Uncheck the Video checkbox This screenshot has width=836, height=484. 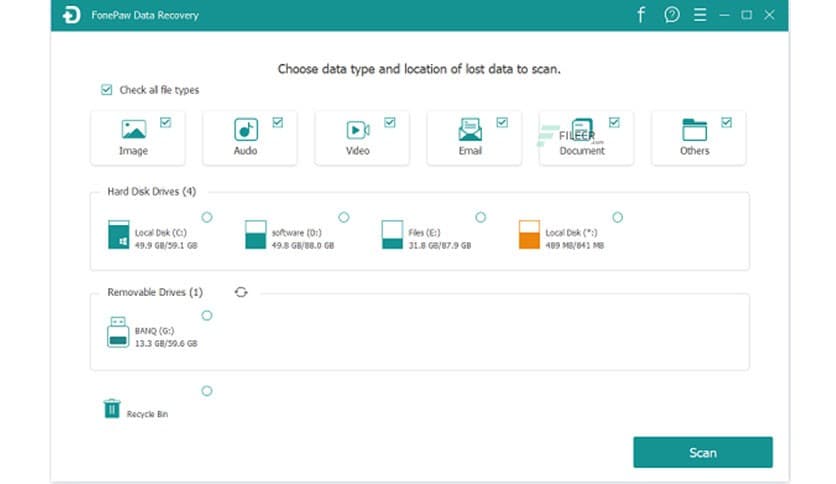click(x=390, y=123)
